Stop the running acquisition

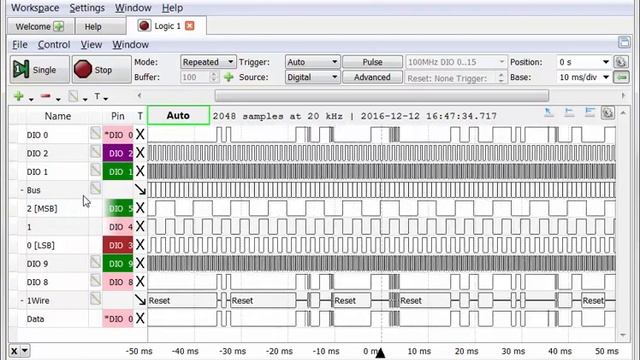click(x=102, y=69)
